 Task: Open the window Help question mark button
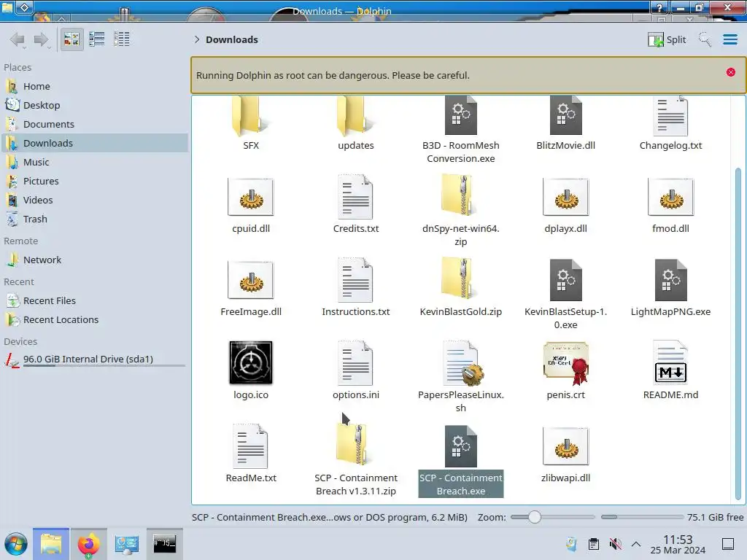pos(659,7)
